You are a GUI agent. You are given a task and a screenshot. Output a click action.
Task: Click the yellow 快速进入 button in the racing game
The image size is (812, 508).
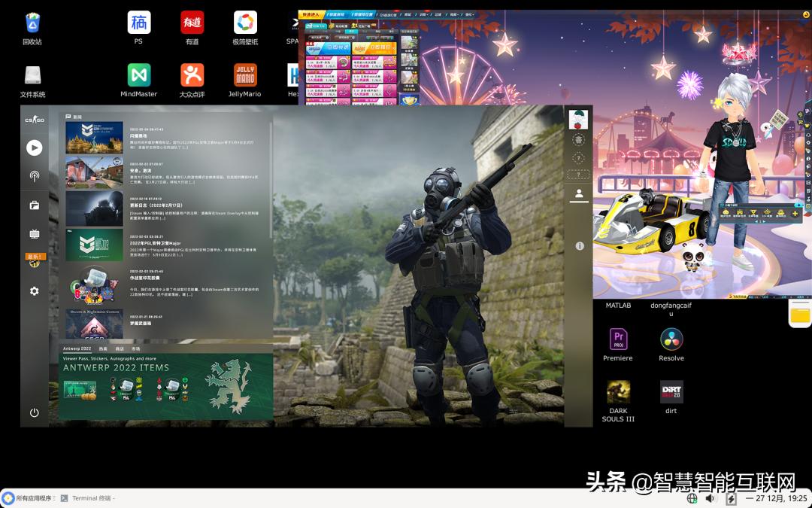click(x=312, y=14)
